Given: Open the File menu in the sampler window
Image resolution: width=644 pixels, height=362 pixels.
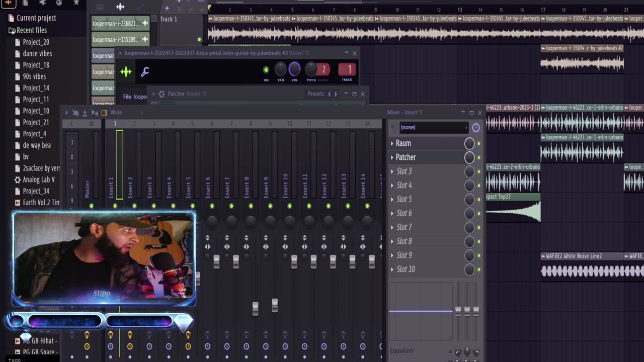Looking at the screenshot, I should click(x=127, y=97).
